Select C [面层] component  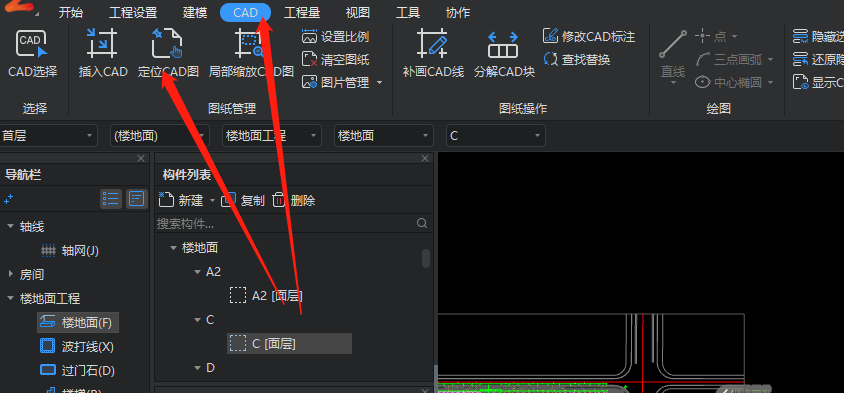pos(290,343)
